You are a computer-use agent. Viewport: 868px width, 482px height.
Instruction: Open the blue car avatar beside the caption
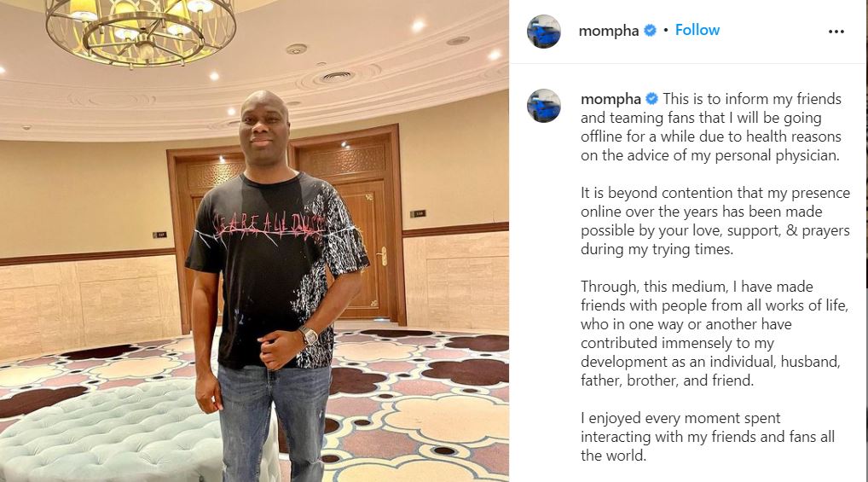click(x=544, y=106)
